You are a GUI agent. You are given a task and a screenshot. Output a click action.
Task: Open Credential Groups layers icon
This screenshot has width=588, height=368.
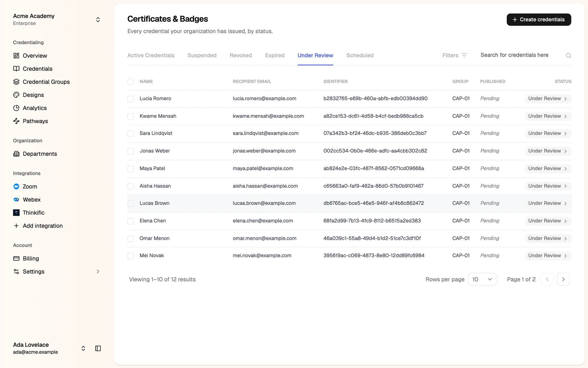[16, 82]
